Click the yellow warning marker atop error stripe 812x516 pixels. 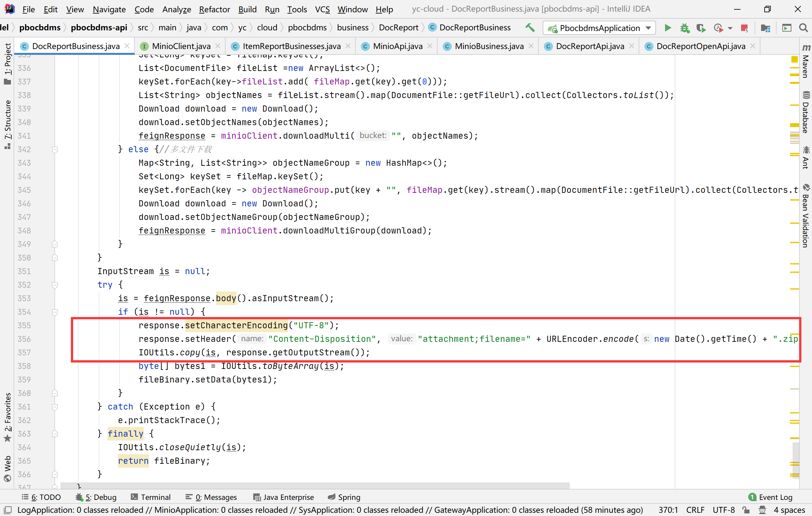(795, 59)
